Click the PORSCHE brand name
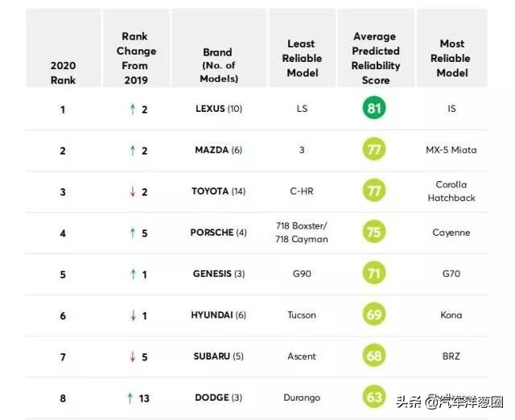Viewport: 515px width, 420px height. pyautogui.click(x=212, y=233)
